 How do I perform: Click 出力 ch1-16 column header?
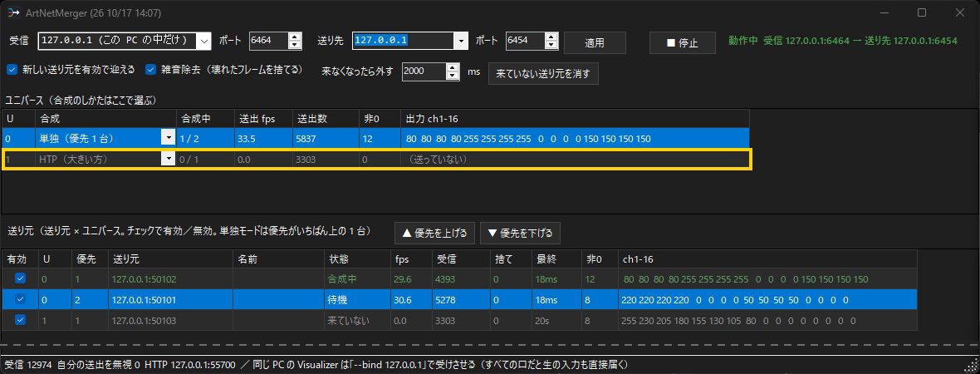pos(575,118)
